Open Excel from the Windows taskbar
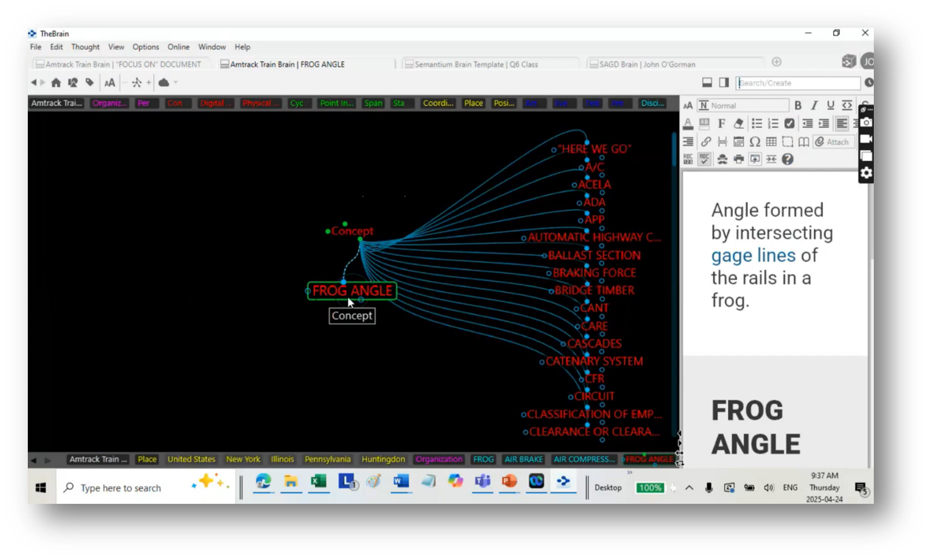Image resolution: width=930 pixels, height=560 pixels. (318, 482)
